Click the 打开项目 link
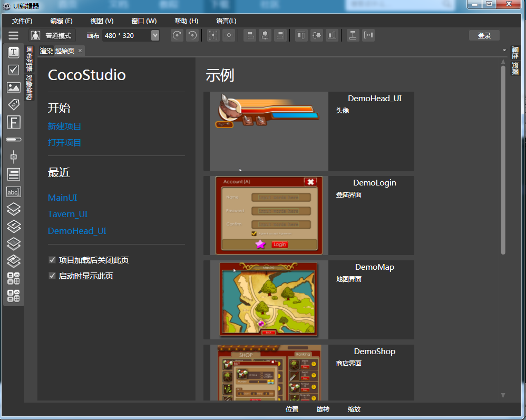This screenshot has width=526, height=420. [x=64, y=143]
